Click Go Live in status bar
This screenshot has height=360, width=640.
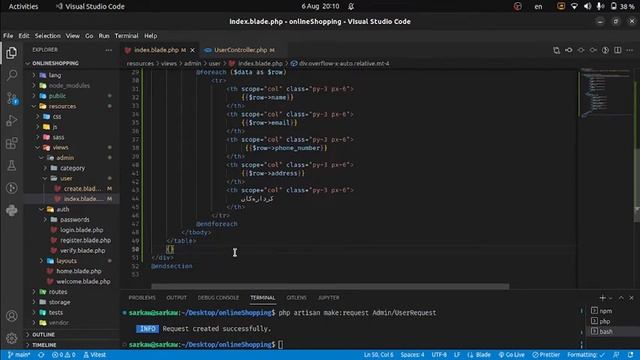[x=511, y=355]
